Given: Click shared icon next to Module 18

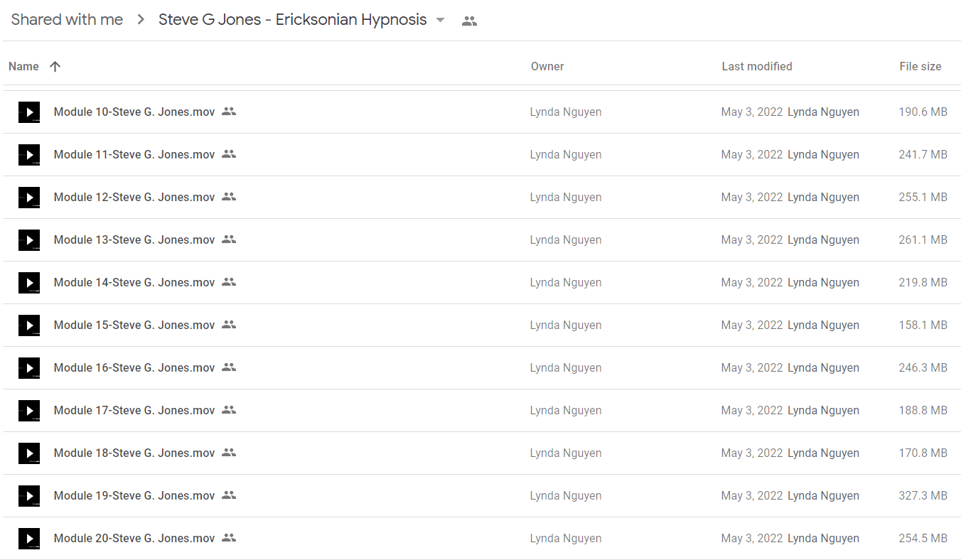Looking at the screenshot, I should [x=229, y=453].
